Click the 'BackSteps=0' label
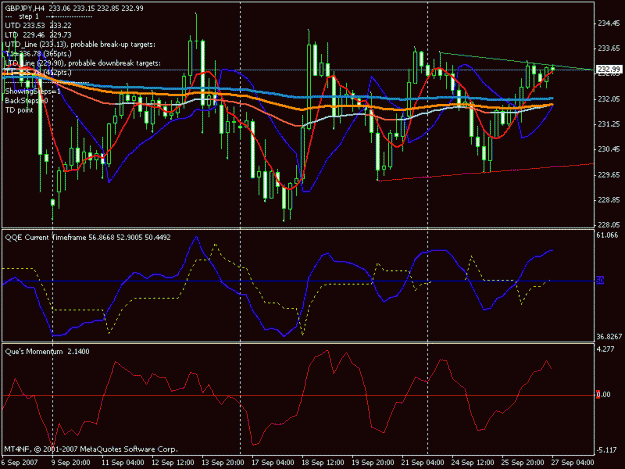 click(26, 100)
